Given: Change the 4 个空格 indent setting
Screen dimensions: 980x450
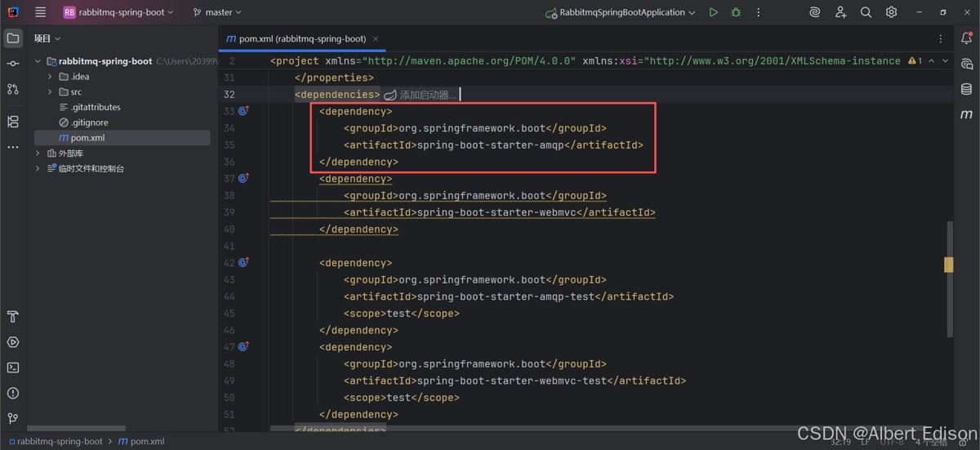Looking at the screenshot, I should (932, 442).
